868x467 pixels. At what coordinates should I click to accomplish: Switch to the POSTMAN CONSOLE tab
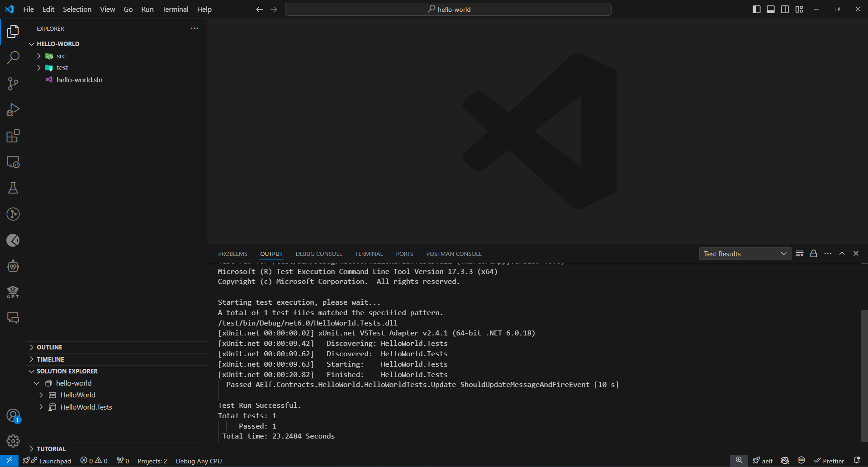454,254
